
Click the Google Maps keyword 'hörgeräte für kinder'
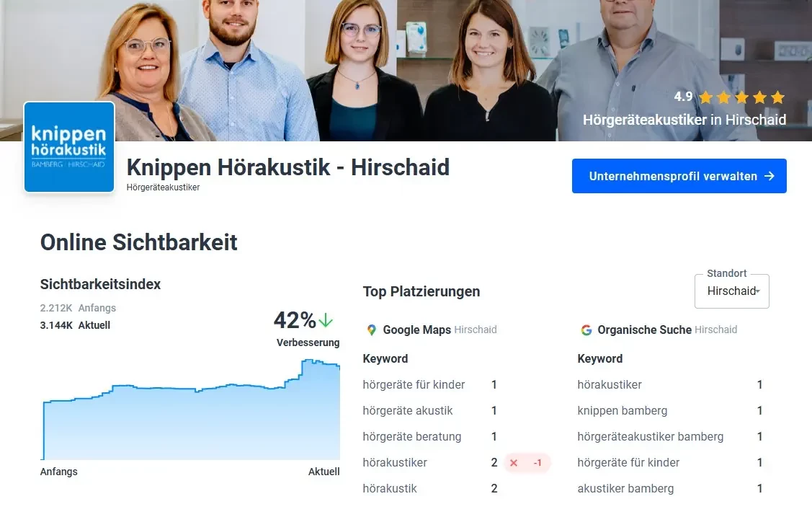[414, 385]
